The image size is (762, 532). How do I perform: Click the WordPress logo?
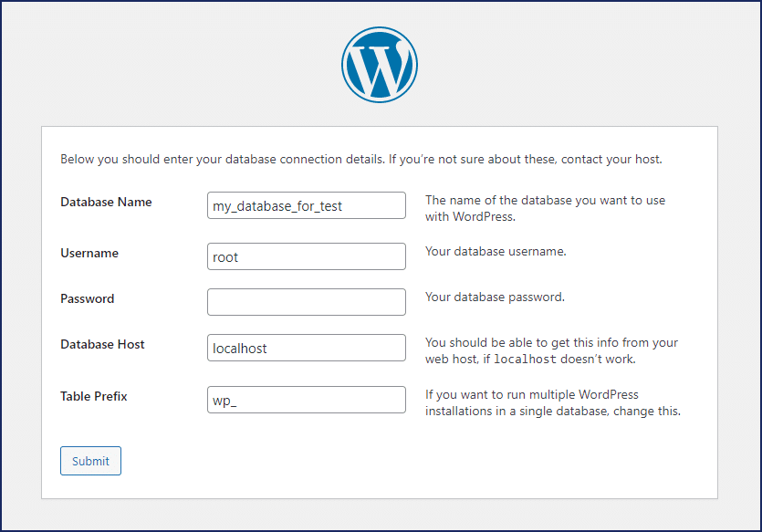(379, 65)
